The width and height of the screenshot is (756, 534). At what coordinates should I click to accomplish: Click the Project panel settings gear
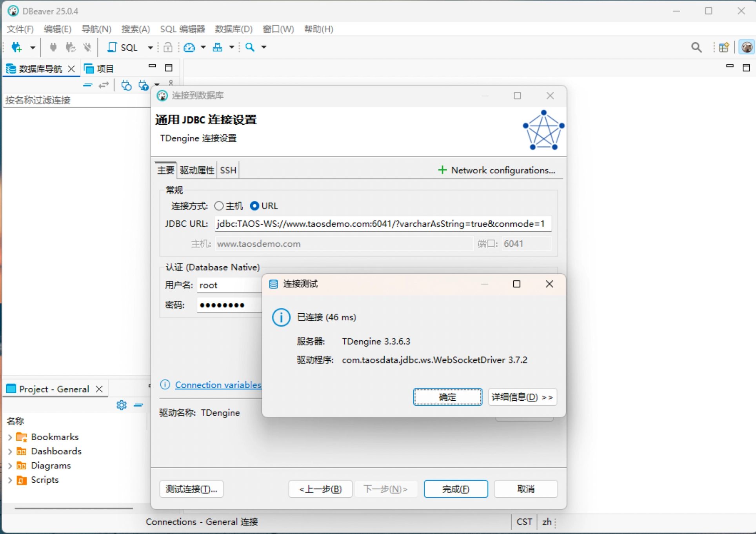[122, 405]
